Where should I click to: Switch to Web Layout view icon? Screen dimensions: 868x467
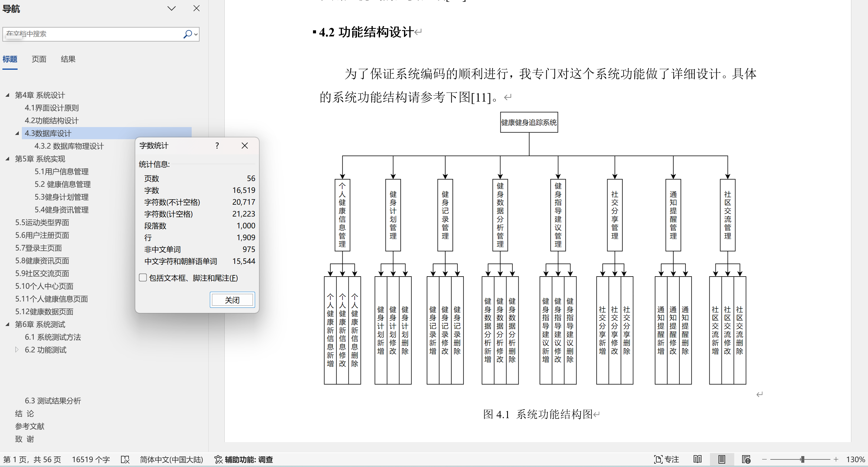point(746,459)
